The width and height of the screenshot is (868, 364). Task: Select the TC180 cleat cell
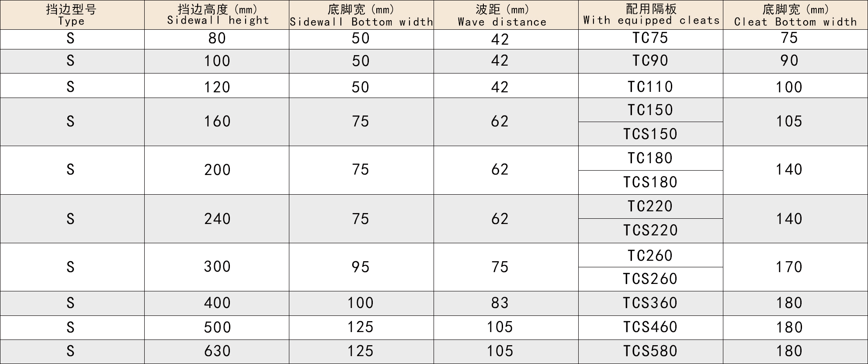[x=650, y=158]
